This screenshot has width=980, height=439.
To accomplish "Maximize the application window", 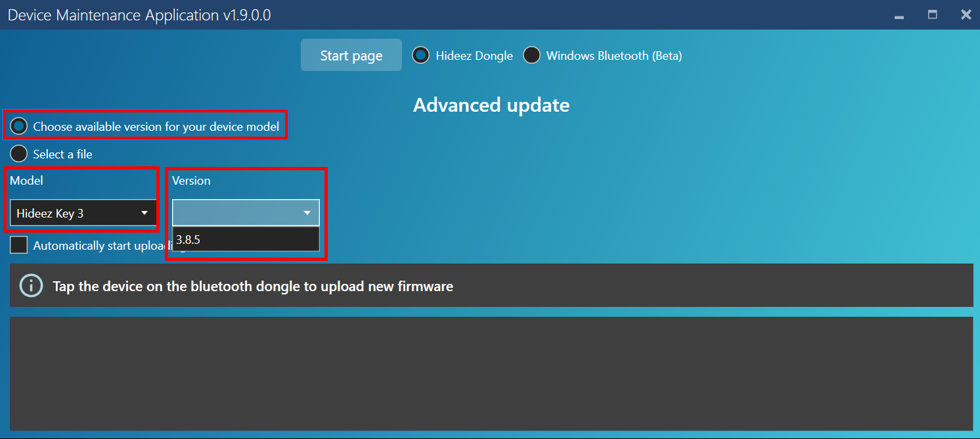I will click(x=932, y=14).
